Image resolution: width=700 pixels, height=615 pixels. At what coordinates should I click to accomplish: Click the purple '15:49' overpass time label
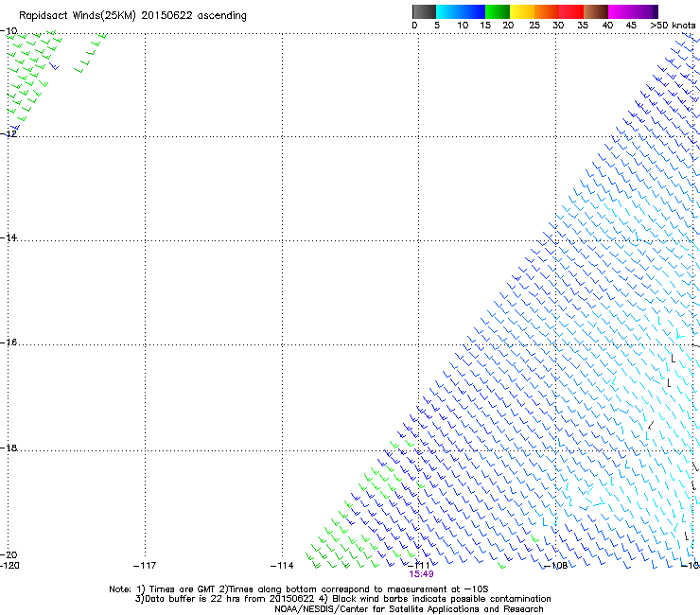[x=421, y=574]
